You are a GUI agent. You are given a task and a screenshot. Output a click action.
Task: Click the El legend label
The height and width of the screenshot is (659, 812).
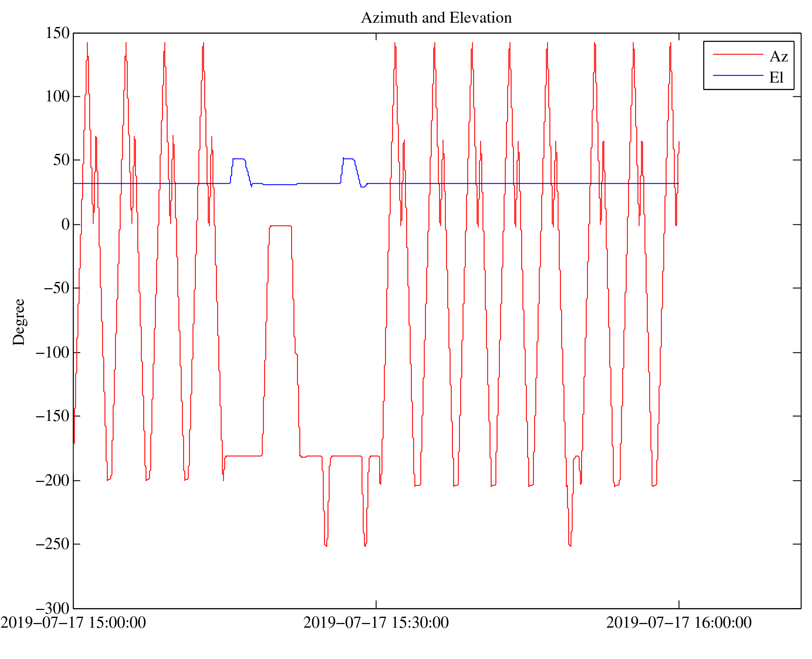[776, 78]
